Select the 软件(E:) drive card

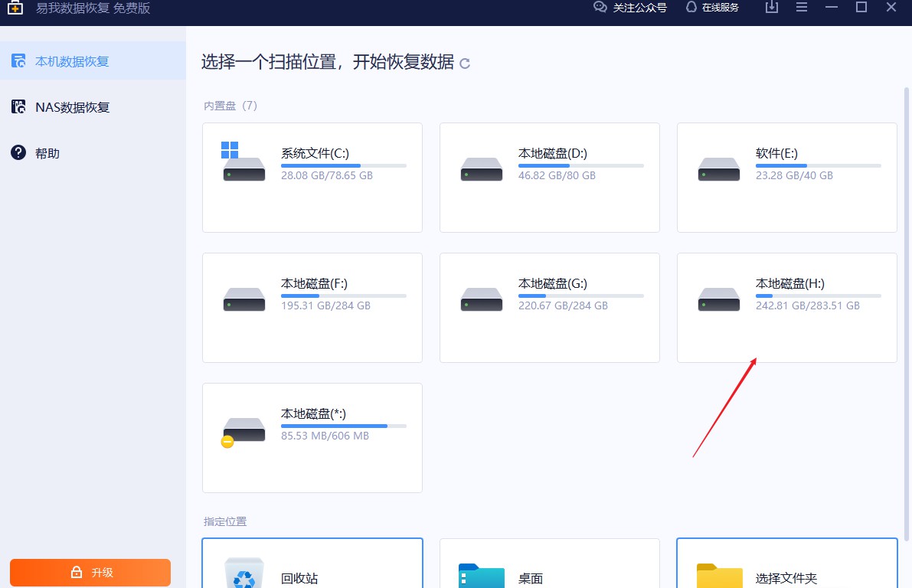786,177
